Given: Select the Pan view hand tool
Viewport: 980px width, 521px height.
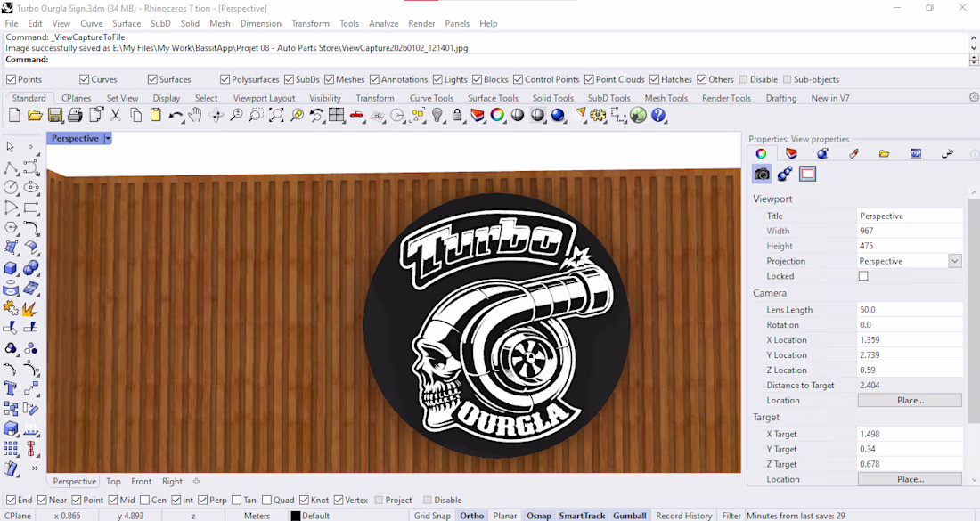Looking at the screenshot, I should pos(195,116).
